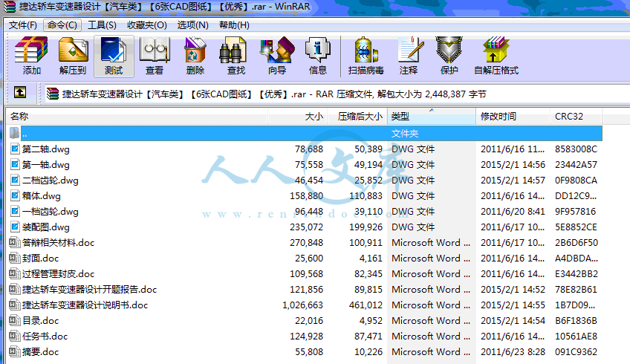Click the 测试 (Test) toolbar icon

click(114, 50)
